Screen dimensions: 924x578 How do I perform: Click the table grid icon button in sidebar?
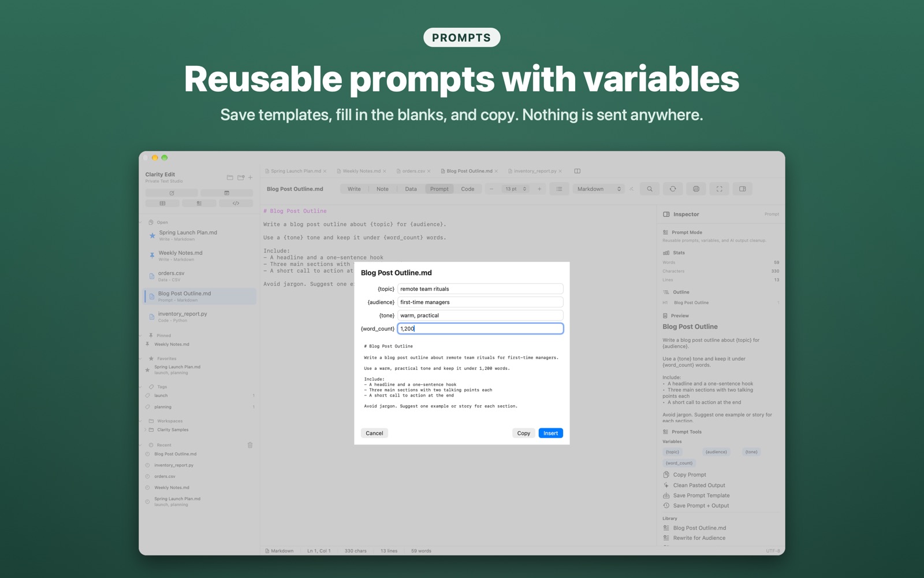pos(162,203)
